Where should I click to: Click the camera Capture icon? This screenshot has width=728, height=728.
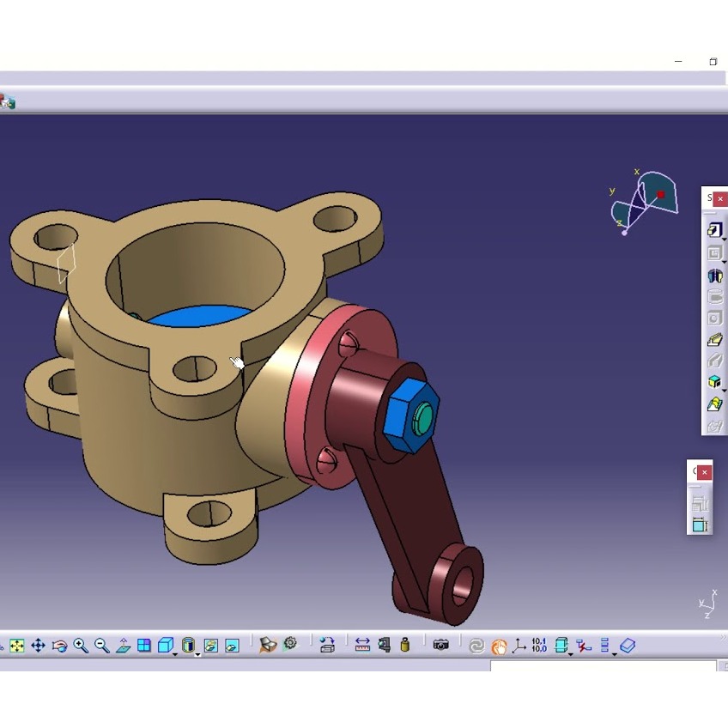click(x=441, y=646)
